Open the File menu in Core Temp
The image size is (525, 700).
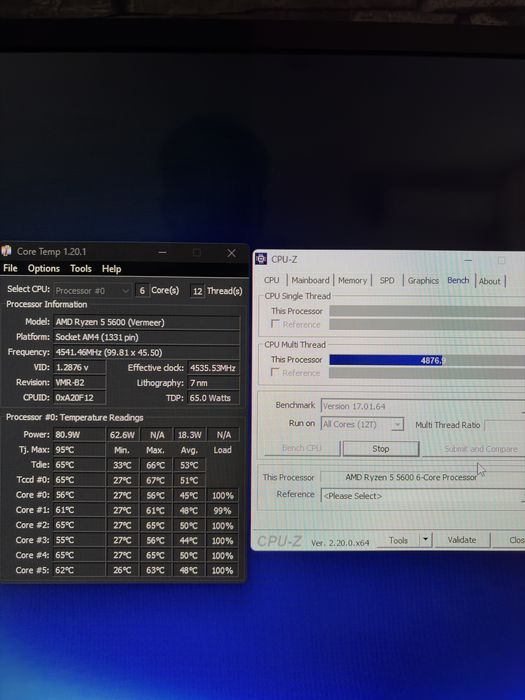coord(10,268)
